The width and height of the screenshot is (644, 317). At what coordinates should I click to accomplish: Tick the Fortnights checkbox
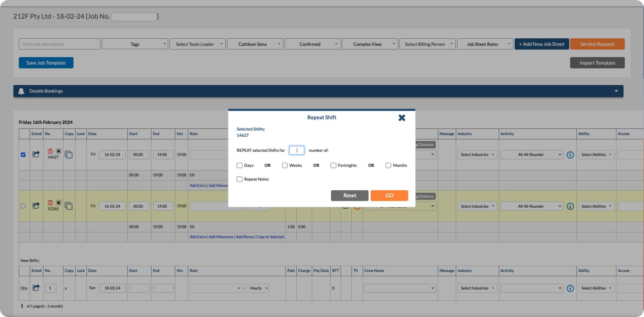(333, 166)
